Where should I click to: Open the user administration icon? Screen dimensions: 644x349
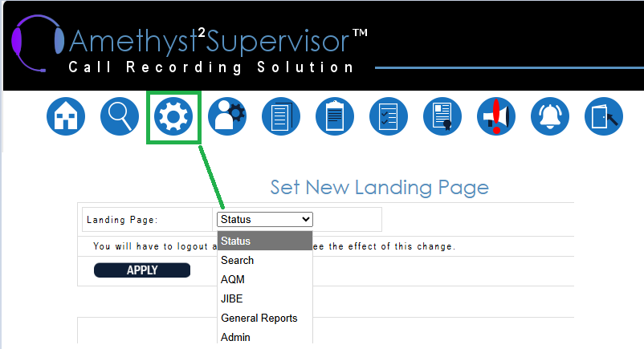pyautogui.click(x=227, y=117)
